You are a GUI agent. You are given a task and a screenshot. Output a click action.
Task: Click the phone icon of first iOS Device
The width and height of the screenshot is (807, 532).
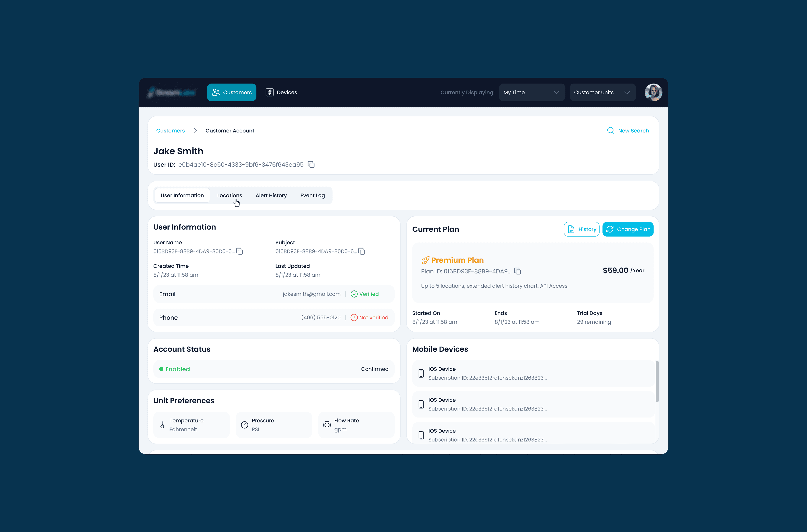(421, 373)
